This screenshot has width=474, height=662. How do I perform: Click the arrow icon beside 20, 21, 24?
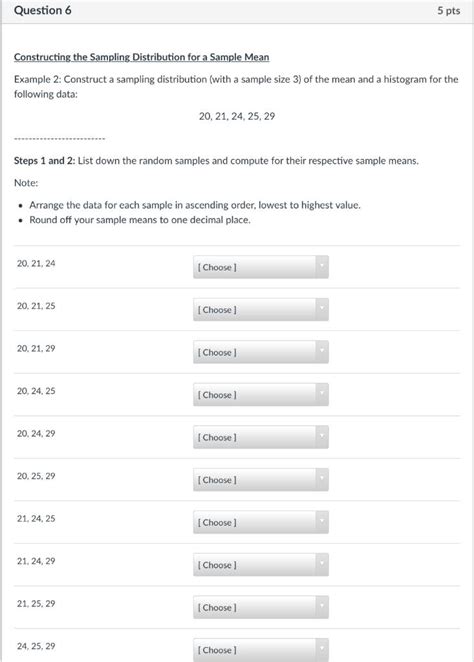tap(322, 267)
